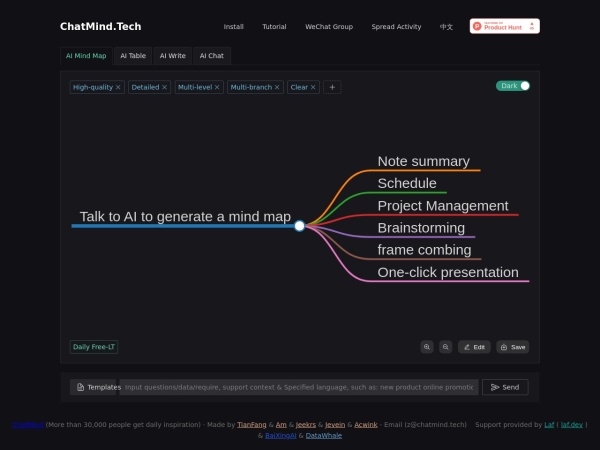600x450 pixels.
Task: Save the mind map
Action: [x=512, y=347]
